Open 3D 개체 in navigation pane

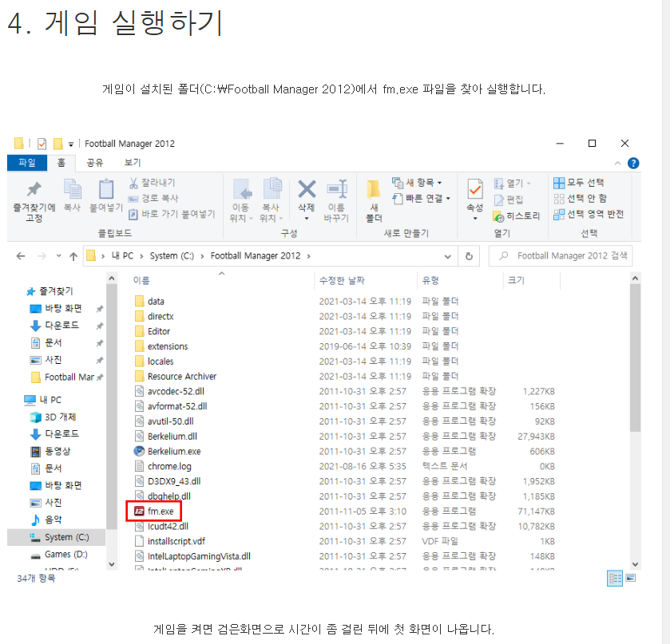coord(60,417)
